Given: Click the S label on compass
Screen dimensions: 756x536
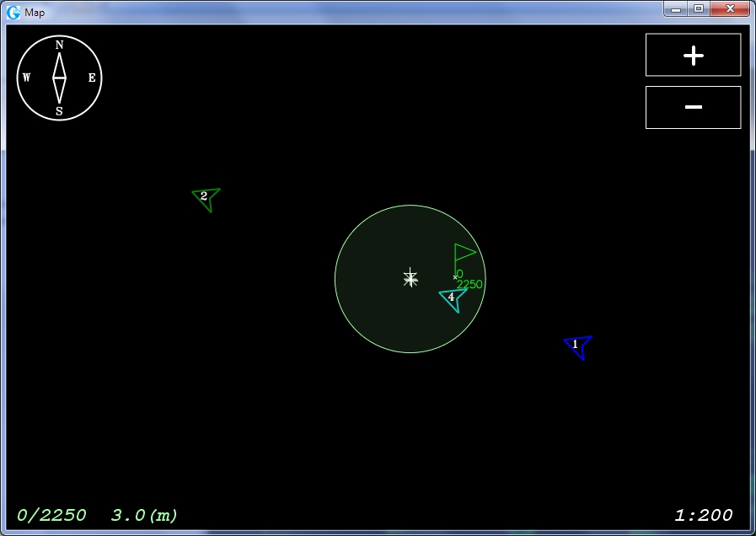Looking at the screenshot, I should pyautogui.click(x=59, y=111).
